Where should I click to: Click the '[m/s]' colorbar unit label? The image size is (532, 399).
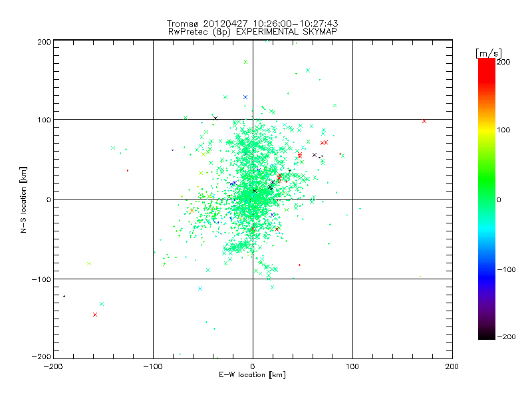(x=488, y=53)
